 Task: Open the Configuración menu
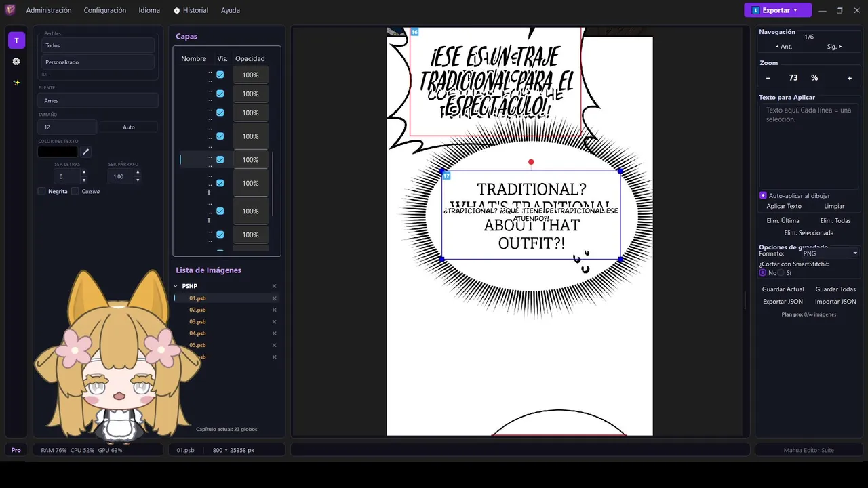pyautogui.click(x=105, y=10)
